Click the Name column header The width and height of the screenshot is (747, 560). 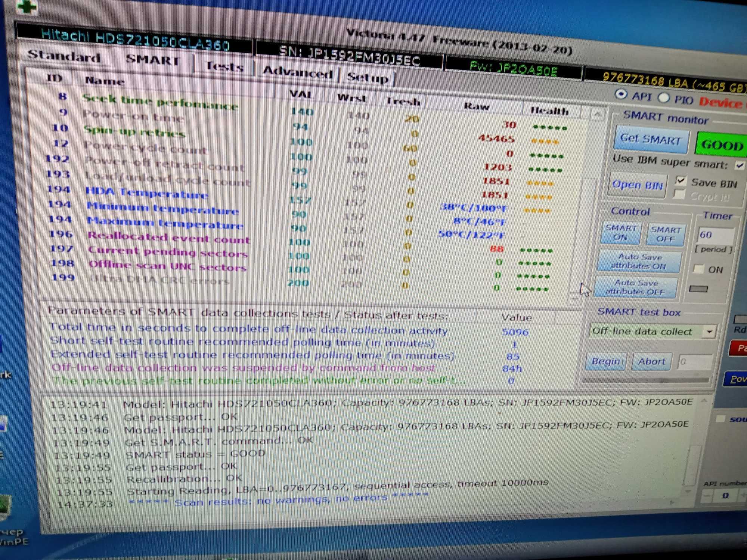point(105,81)
